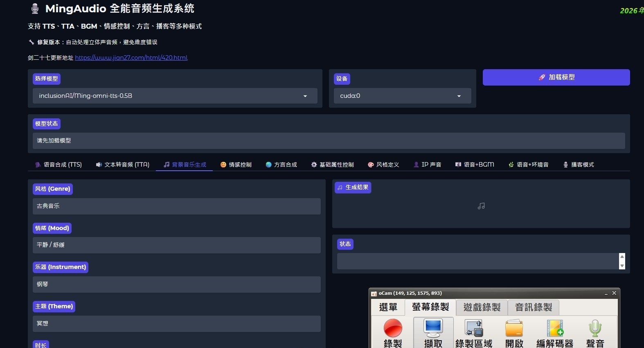Open the 语音+BGM tab
Image resolution: width=644 pixels, height=348 pixels.
pyautogui.click(x=475, y=165)
